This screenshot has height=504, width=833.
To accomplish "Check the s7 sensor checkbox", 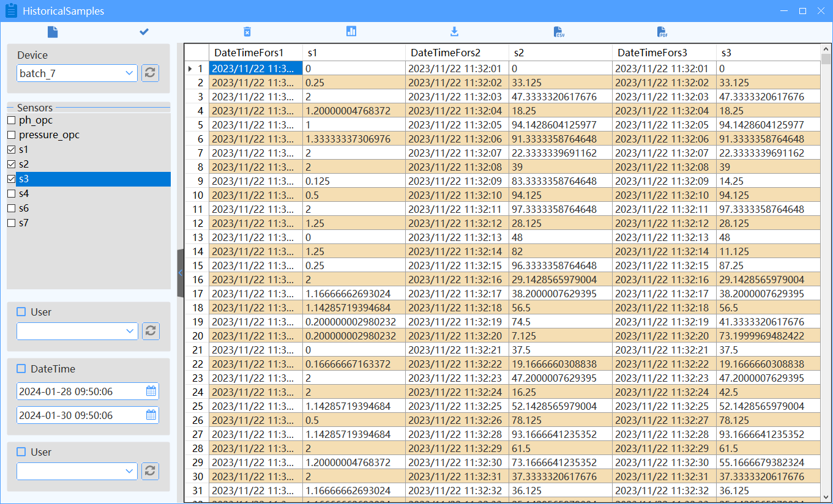I will [11, 223].
